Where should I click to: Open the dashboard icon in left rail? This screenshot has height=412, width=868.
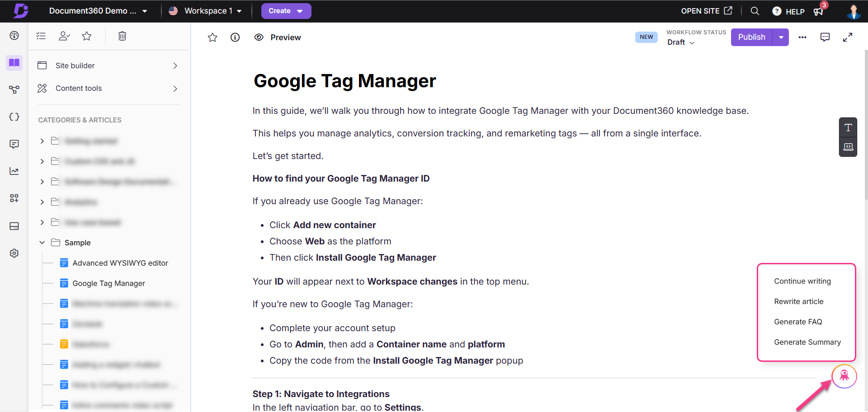coord(14,36)
